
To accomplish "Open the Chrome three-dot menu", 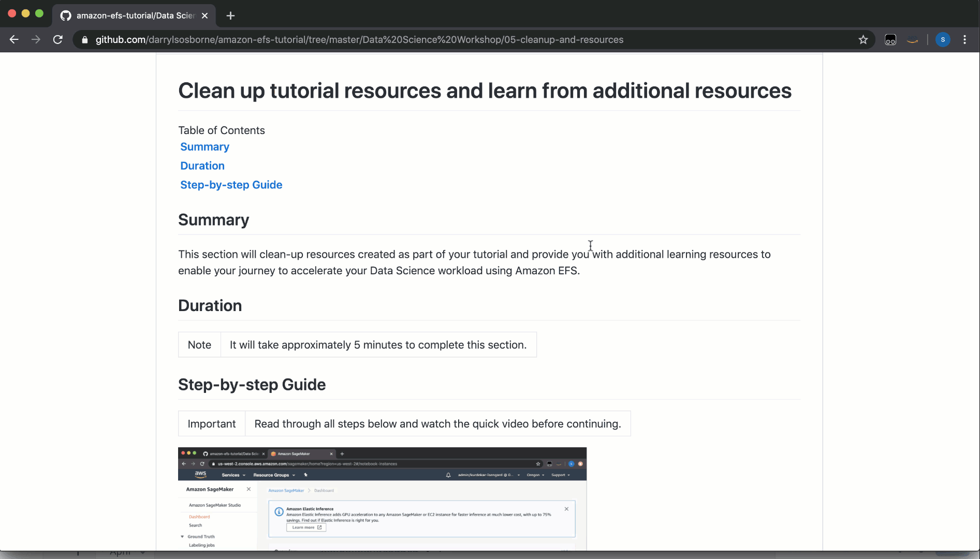I will 964,39.
